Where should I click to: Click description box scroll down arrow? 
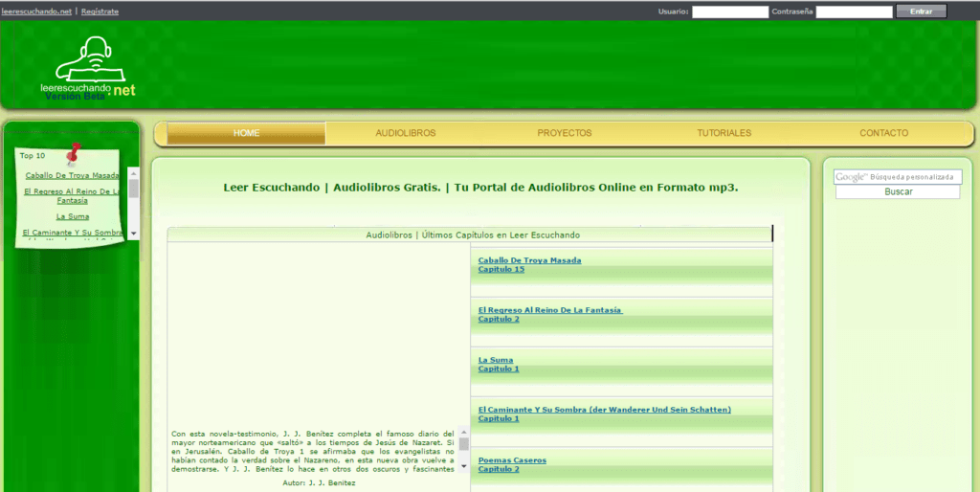coord(464,466)
